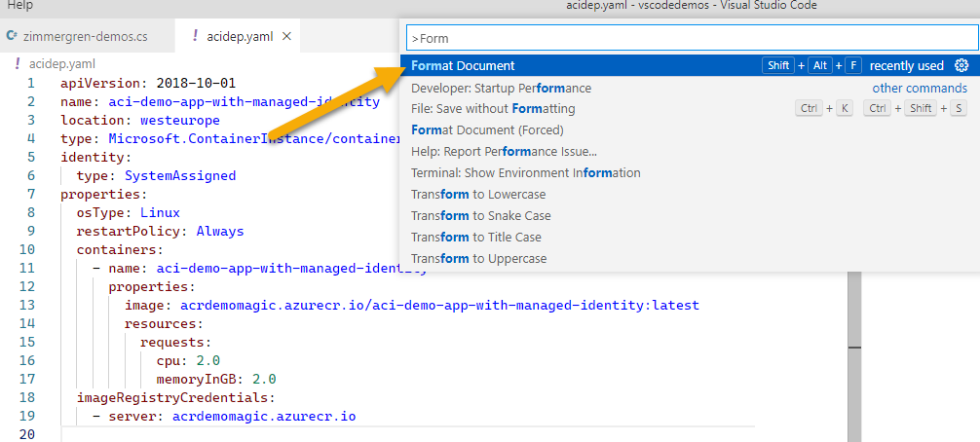Open the 'other commands' link
980x442 pixels.
[x=919, y=88]
